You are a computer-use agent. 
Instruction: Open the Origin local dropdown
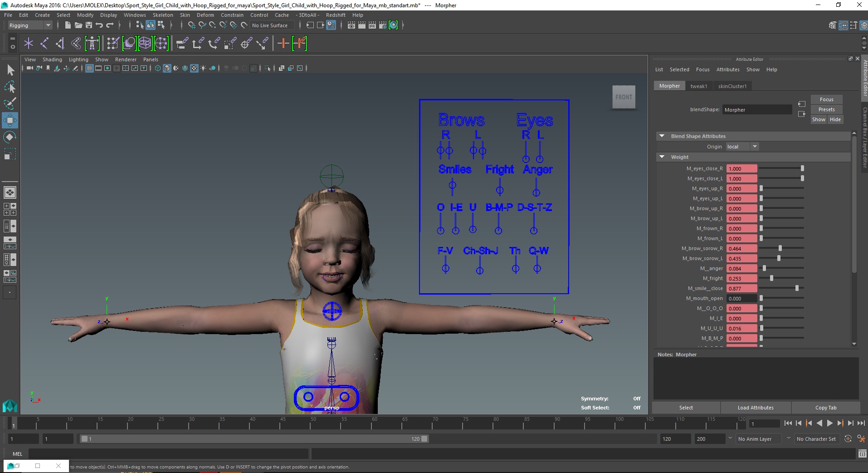coord(742,147)
